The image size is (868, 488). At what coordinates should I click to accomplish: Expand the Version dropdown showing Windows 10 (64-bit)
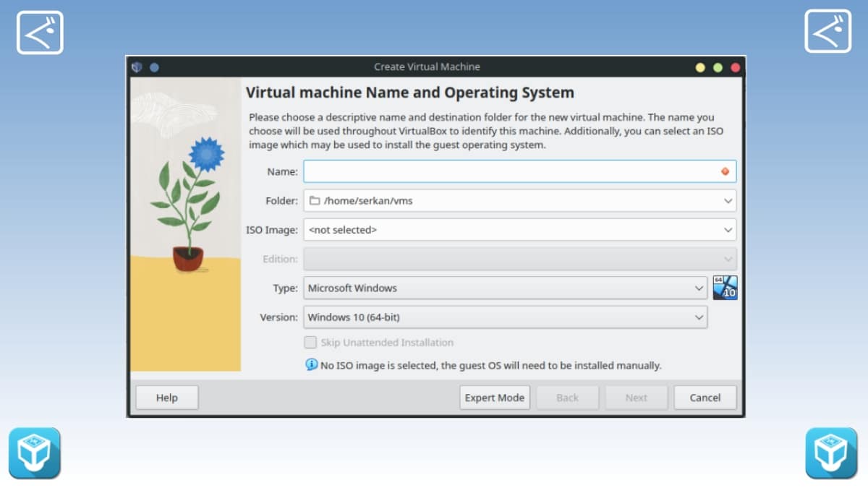pyautogui.click(x=505, y=317)
